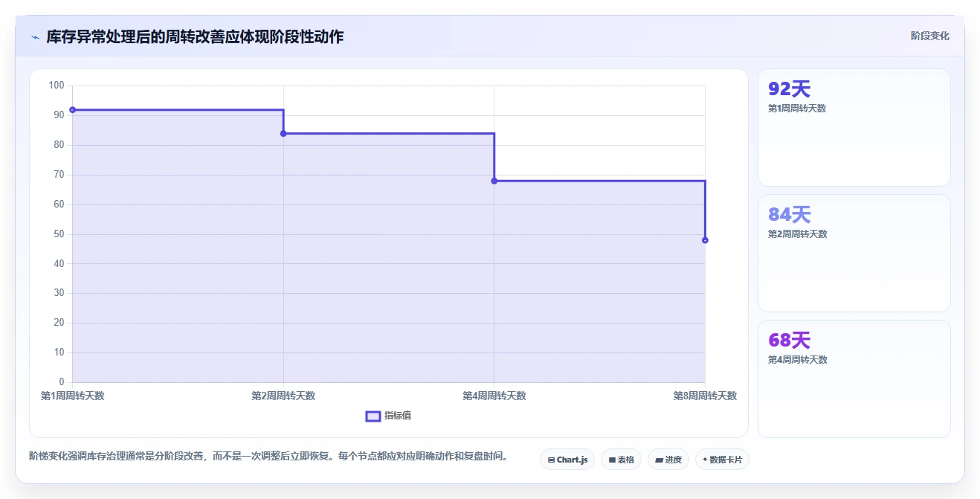This screenshot has width=980, height=499.
Task: Click the 第1周周转天数 caption under 92天
Action: 797,109
